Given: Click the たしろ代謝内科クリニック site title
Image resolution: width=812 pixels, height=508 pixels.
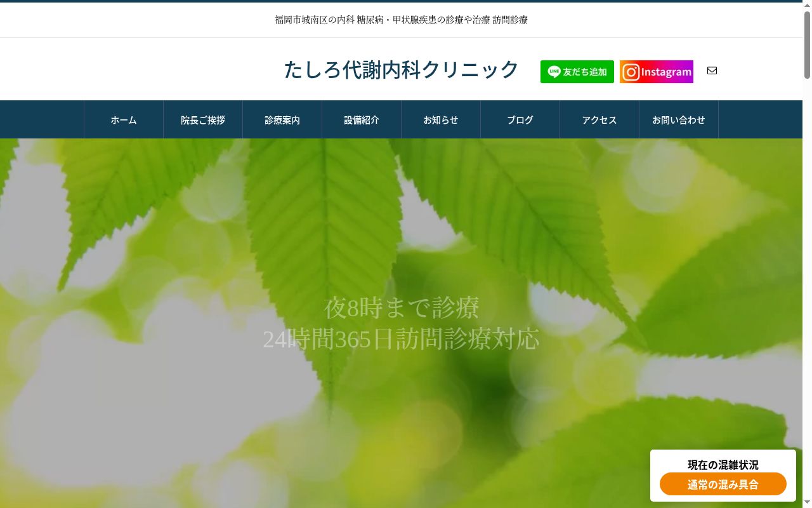Looking at the screenshot, I should (x=401, y=70).
